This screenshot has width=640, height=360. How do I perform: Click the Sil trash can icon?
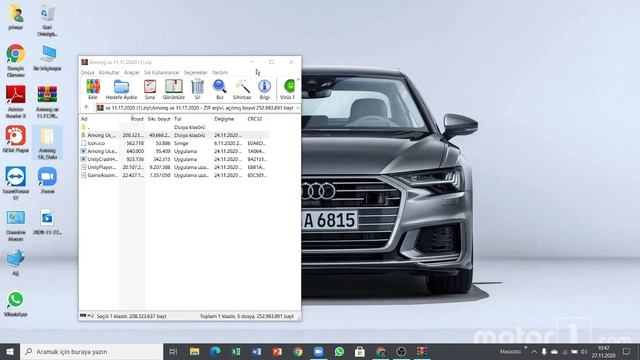[x=197, y=89]
